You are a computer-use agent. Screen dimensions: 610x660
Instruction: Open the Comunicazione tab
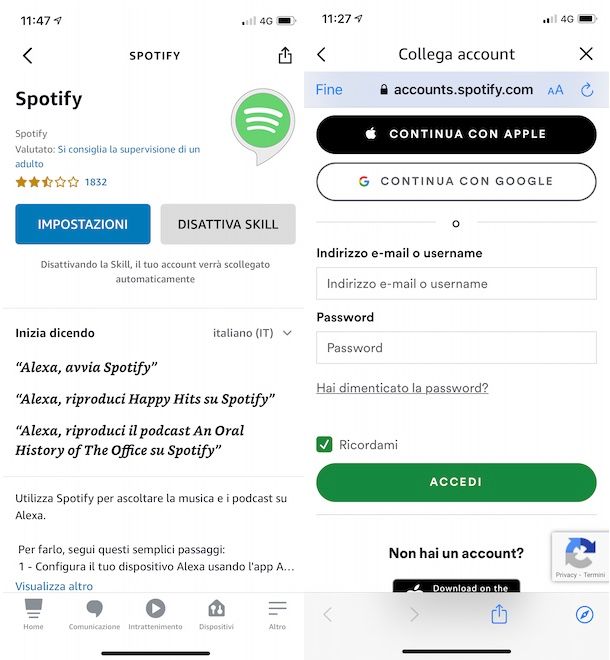(94, 614)
